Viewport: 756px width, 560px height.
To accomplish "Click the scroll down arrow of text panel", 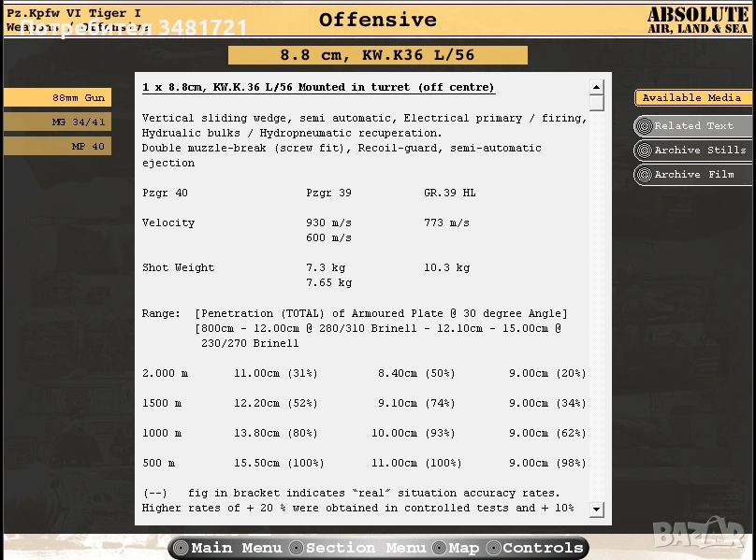I will (596, 510).
